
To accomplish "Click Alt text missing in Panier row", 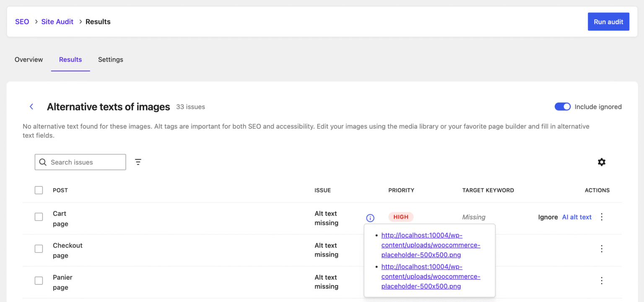I will [327, 282].
